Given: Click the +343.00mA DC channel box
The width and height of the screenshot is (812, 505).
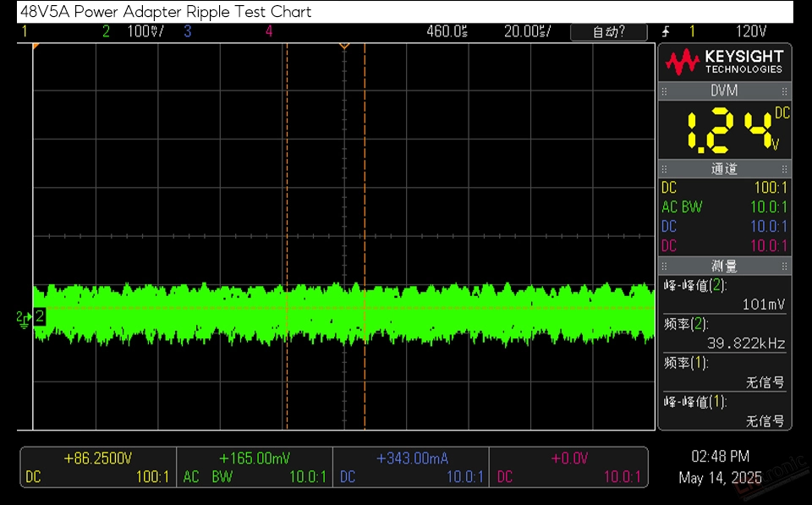Looking at the screenshot, I should 411,467.
